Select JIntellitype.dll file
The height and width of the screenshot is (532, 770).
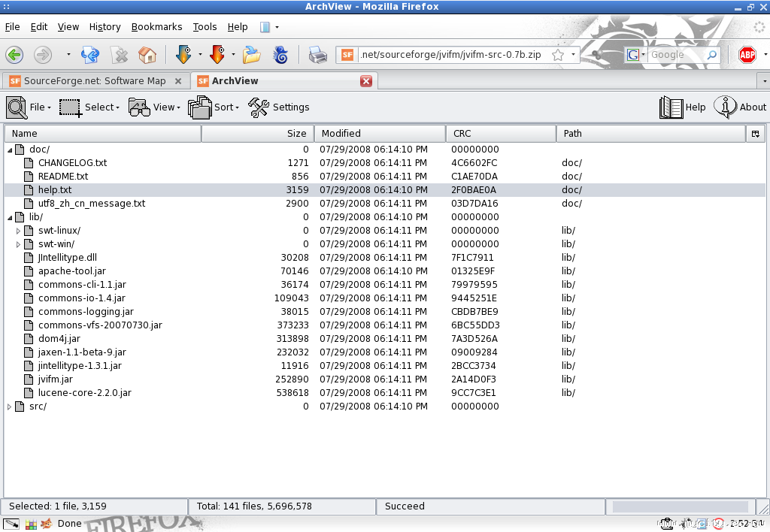67,258
